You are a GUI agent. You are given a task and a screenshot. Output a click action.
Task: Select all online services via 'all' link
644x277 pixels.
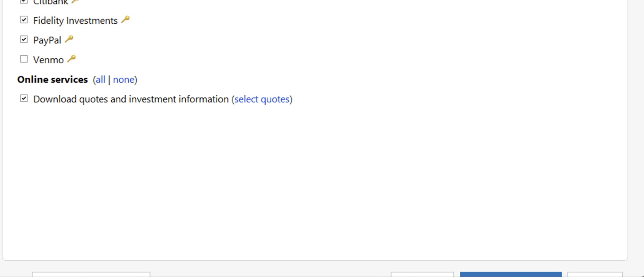[x=100, y=80]
